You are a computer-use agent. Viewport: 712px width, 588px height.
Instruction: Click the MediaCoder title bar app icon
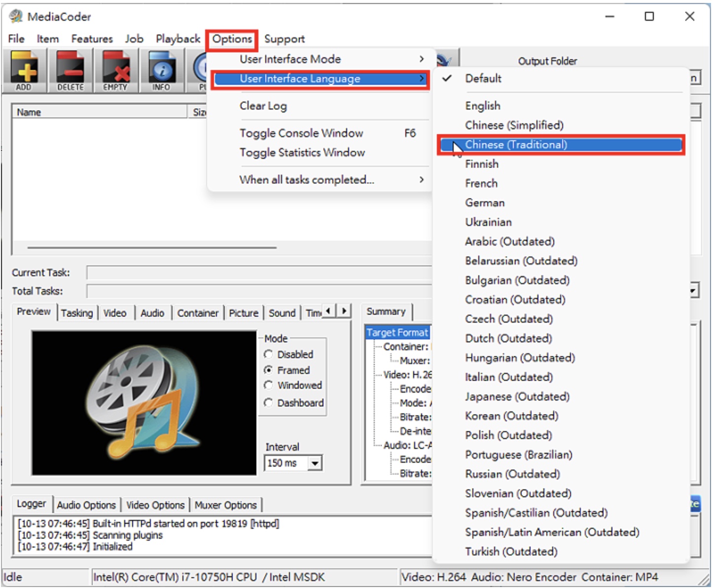[16, 16]
